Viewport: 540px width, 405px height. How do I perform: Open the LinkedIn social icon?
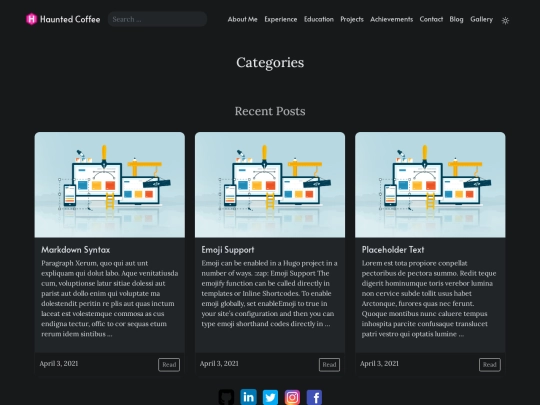coord(248,397)
